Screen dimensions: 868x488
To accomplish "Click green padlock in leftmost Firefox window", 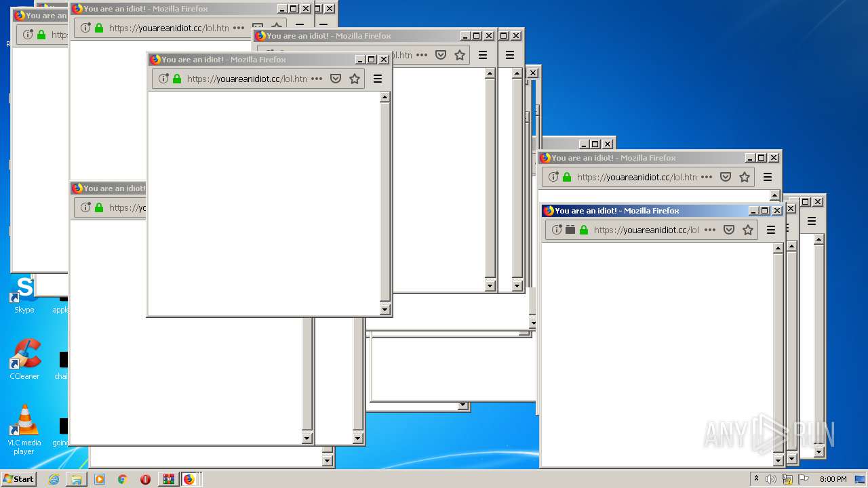I will pyautogui.click(x=41, y=35).
